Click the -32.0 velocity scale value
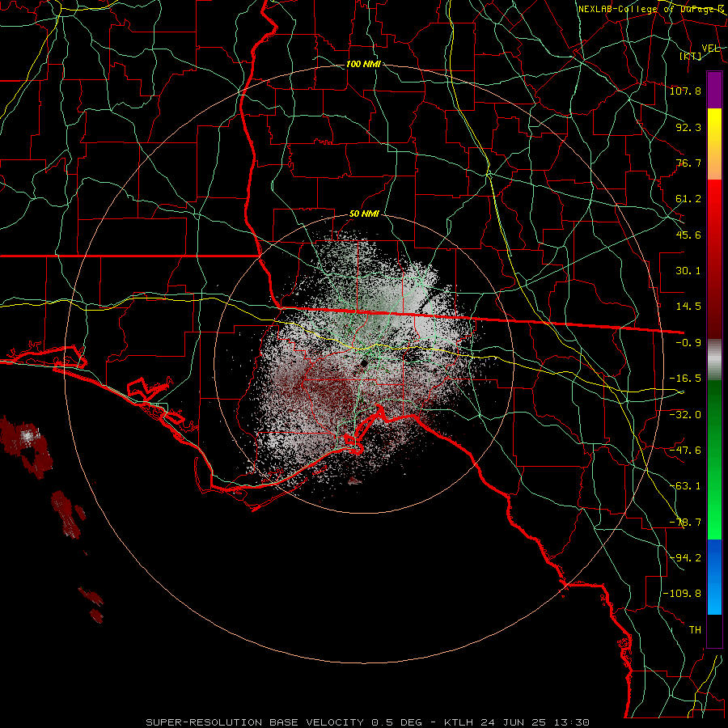 (x=685, y=415)
